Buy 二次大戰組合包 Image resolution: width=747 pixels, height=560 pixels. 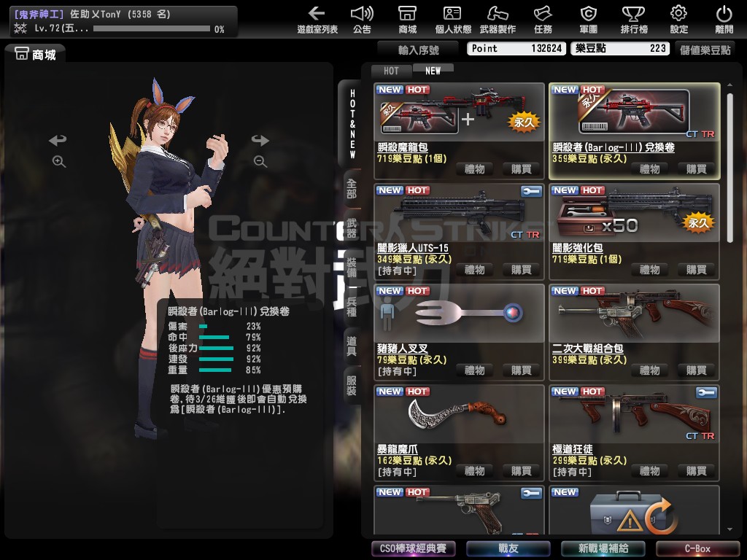click(x=696, y=370)
